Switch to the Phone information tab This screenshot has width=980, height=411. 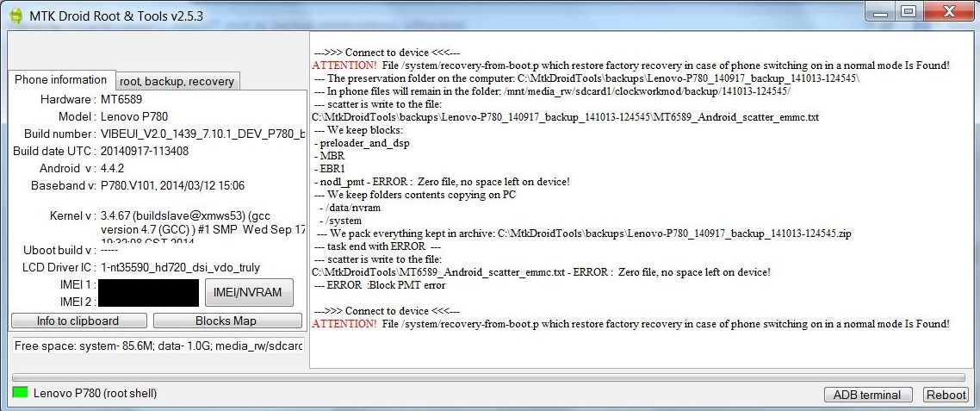point(60,79)
